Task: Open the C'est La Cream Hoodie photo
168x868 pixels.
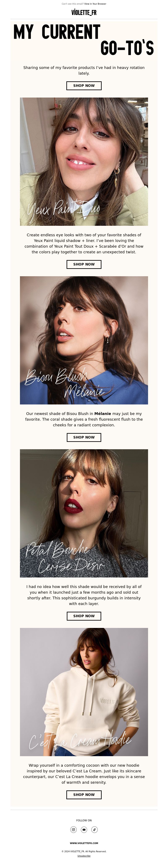Action: pyautogui.click(x=84, y=692)
